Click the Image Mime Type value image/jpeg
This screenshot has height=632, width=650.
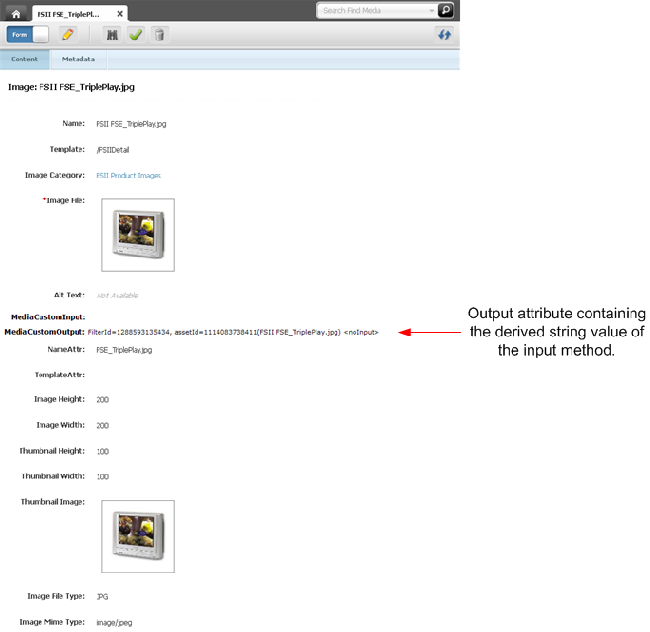[114, 623]
